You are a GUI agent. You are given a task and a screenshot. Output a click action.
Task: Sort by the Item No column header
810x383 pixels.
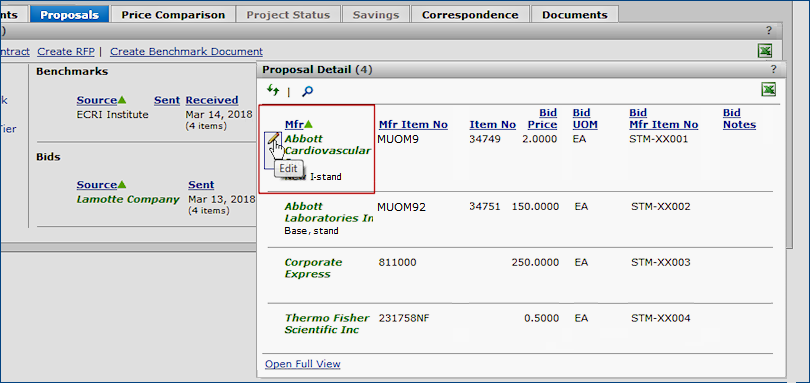[x=492, y=124]
